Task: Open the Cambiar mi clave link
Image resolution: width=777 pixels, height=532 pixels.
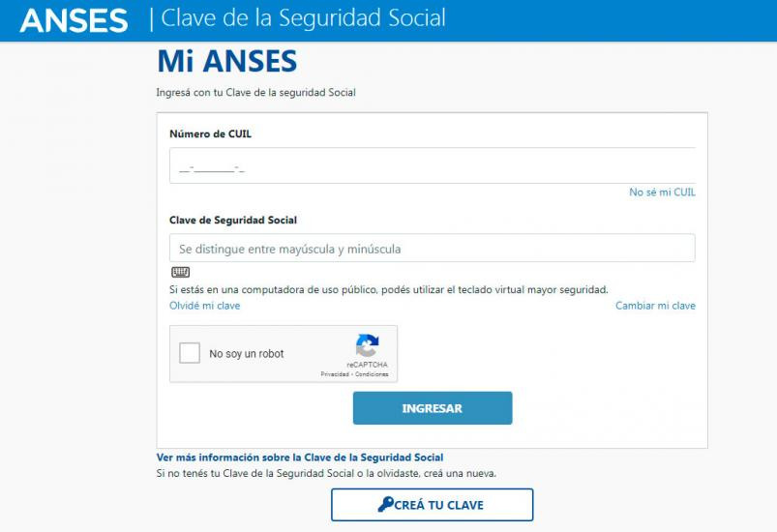Action: coord(655,306)
